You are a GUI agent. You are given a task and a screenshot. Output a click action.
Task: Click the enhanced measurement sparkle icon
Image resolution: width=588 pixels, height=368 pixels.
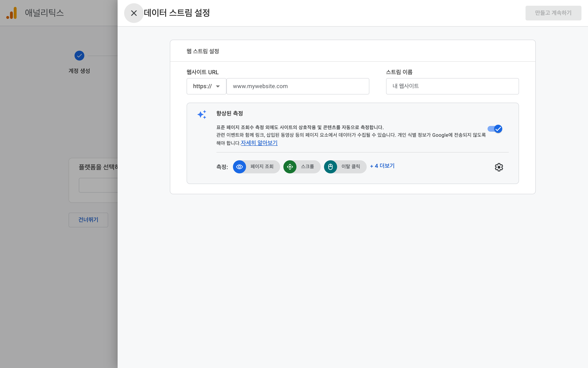202,114
